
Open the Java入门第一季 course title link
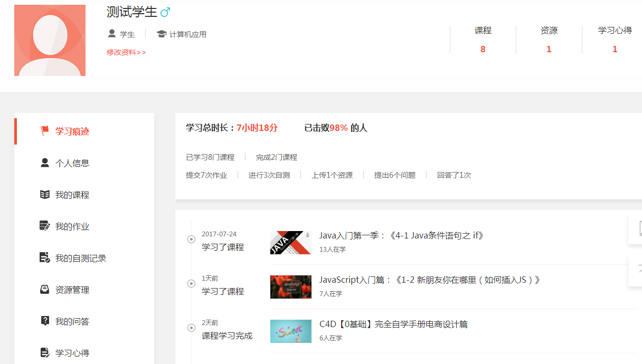pyautogui.click(x=402, y=236)
